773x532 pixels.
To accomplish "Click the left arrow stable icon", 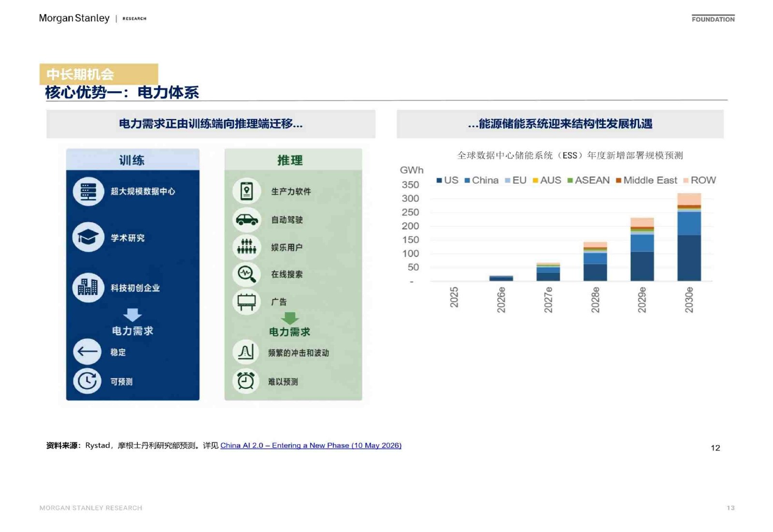I will pos(87,351).
